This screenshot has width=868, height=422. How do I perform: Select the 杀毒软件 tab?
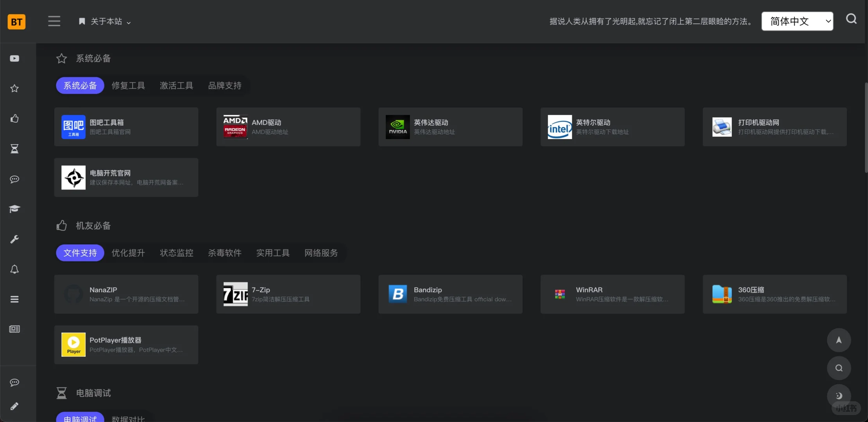[225, 253]
